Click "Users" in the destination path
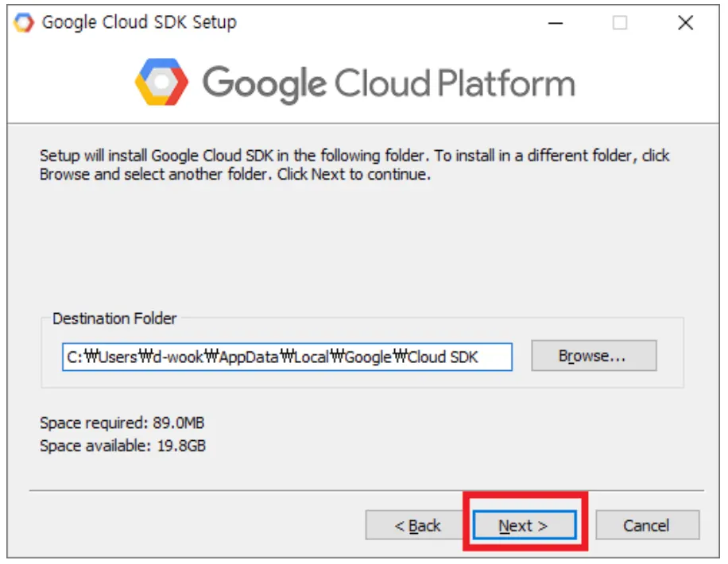728x564 pixels. coord(118,357)
